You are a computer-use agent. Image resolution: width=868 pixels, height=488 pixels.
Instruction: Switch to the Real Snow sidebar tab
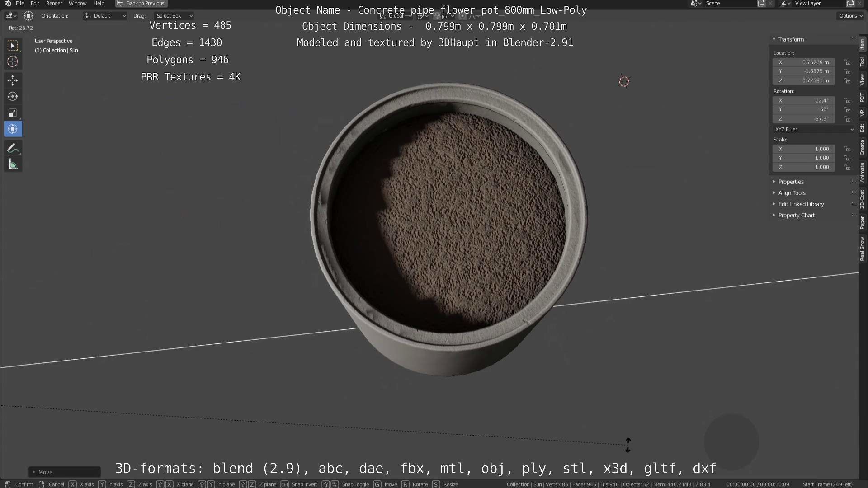[863, 249]
